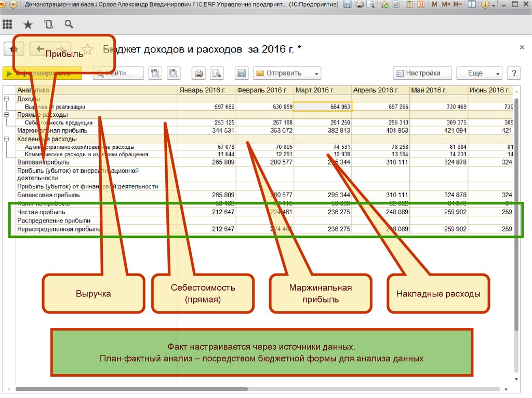Select the Июнь 2016 г. column header
Screen dimensions: 532x398
coord(490,90)
